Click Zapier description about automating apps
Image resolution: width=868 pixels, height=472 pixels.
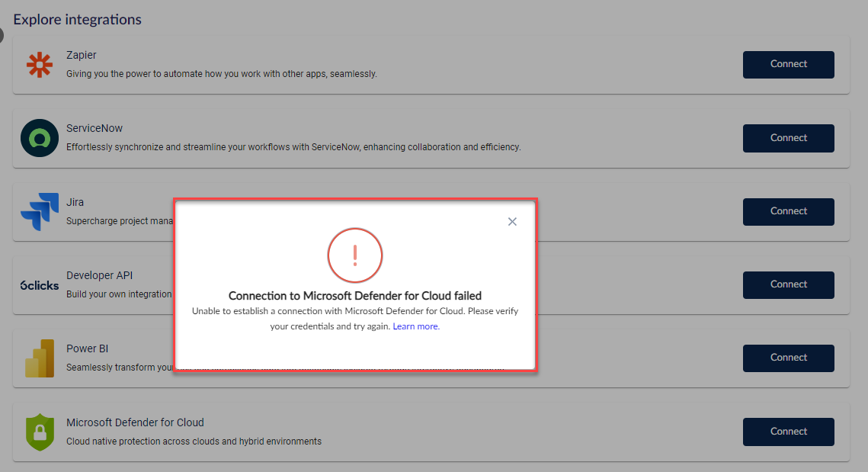[222, 74]
